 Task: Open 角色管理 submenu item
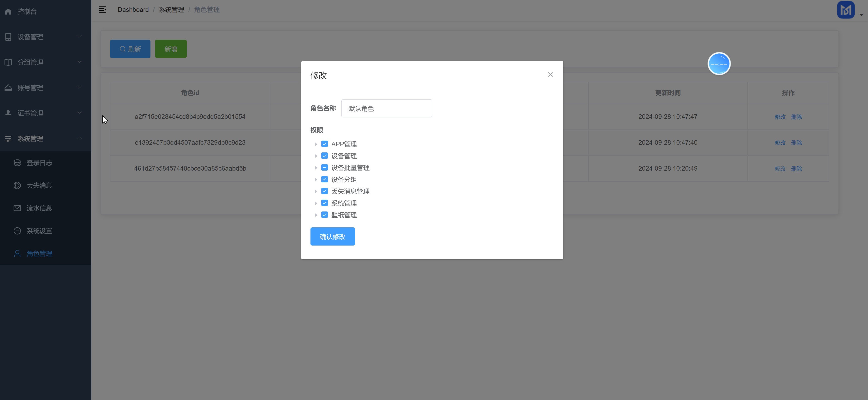pyautogui.click(x=45, y=253)
